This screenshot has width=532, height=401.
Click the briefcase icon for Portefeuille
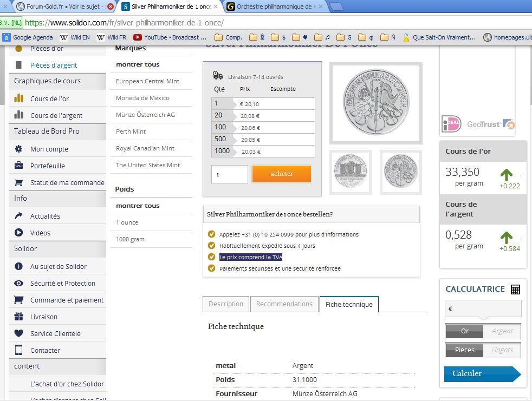tap(18, 166)
